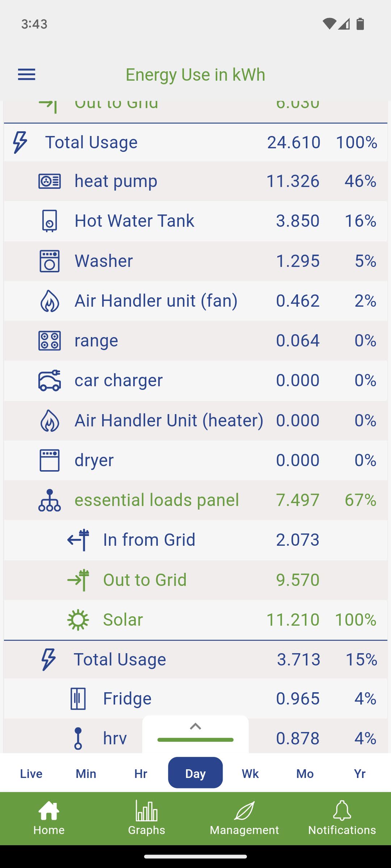Open the Management tab
The height and width of the screenshot is (868, 391).
[x=244, y=818]
